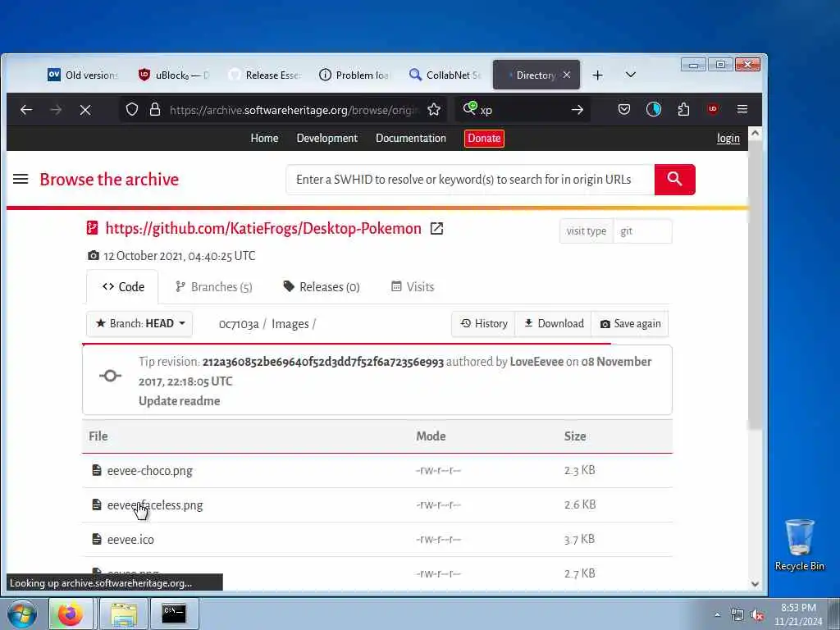Stop page loading with X button

coord(85,110)
